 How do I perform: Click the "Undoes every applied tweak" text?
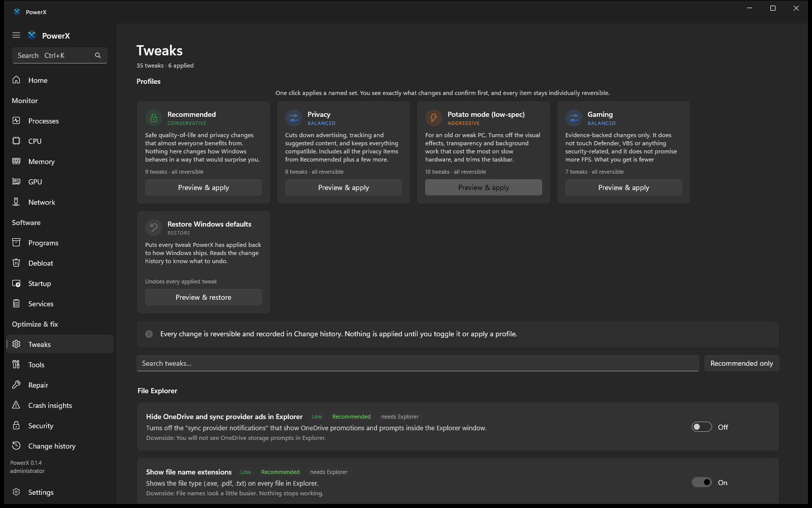[181, 281]
